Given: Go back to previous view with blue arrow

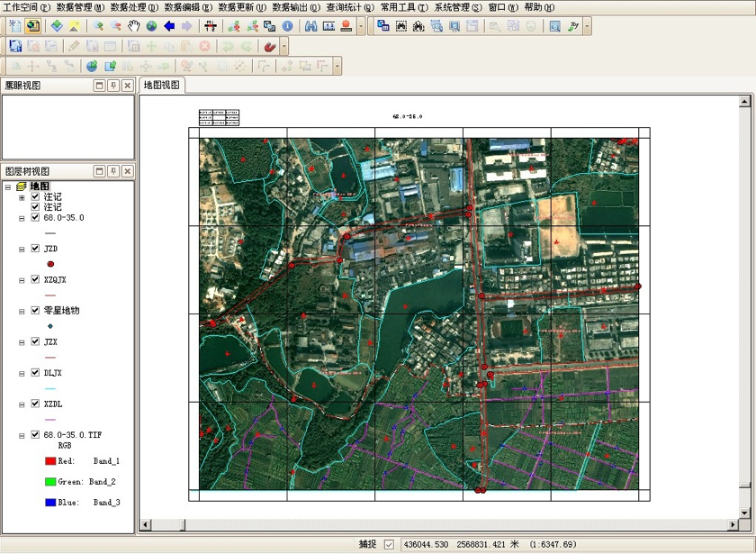Looking at the screenshot, I should [x=169, y=26].
